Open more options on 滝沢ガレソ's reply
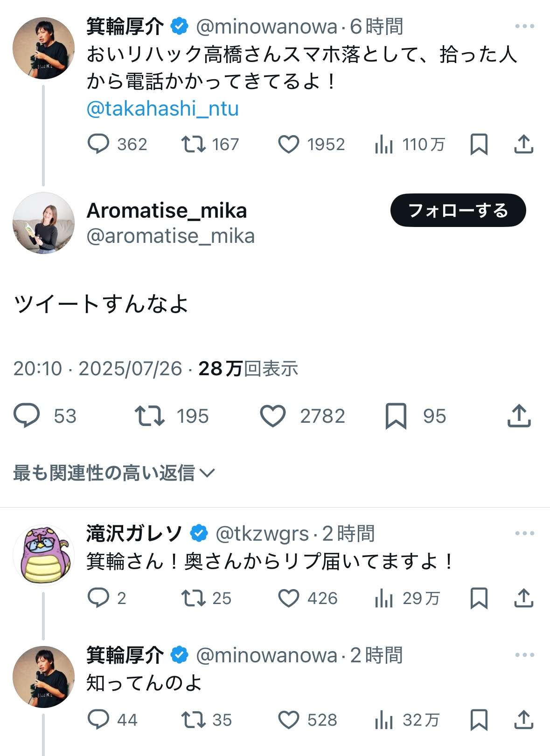 pos(524,533)
